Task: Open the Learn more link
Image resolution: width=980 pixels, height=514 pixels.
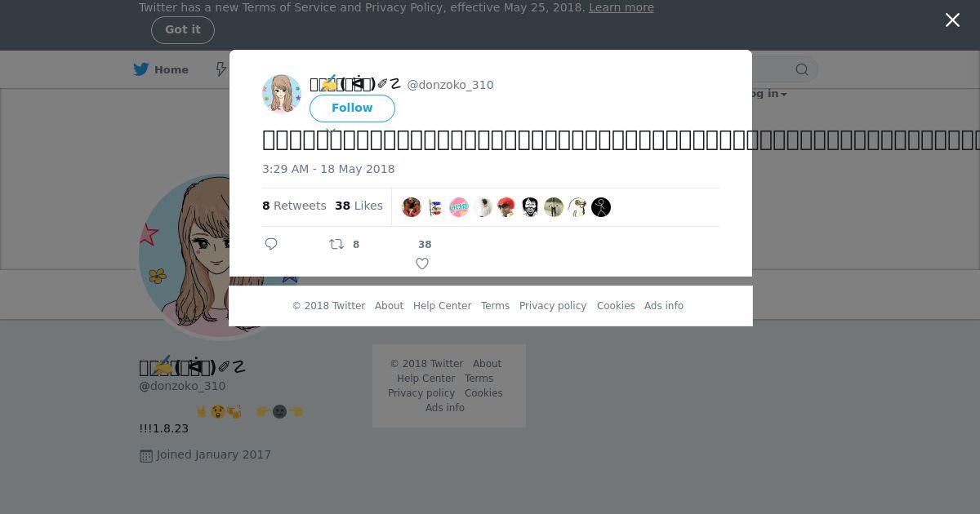Action: (x=621, y=7)
